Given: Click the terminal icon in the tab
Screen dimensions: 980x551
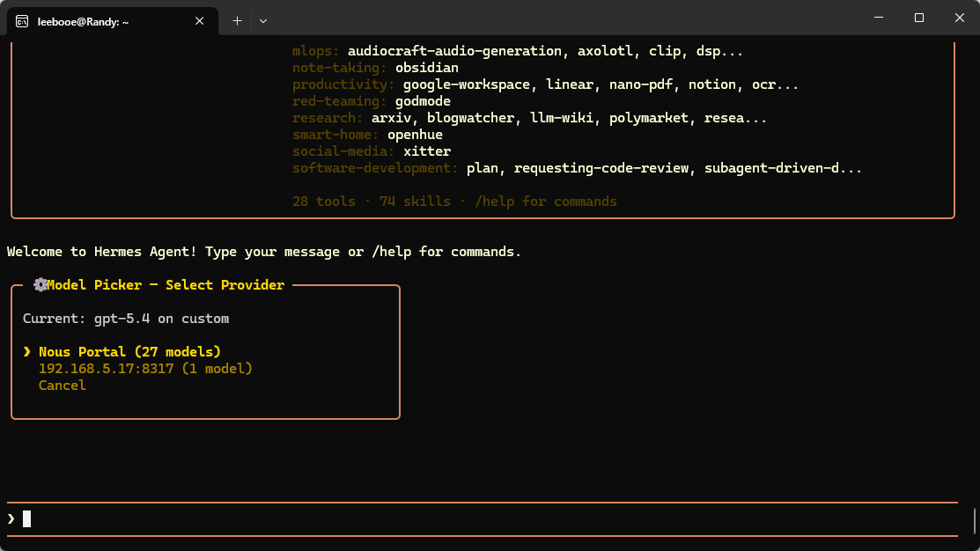Looking at the screenshot, I should pos(22,22).
